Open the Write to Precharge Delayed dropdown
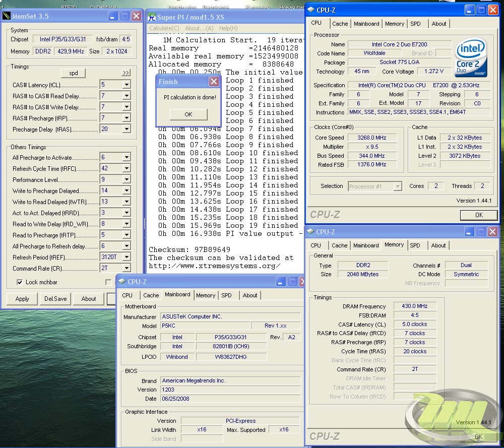 click(127, 190)
